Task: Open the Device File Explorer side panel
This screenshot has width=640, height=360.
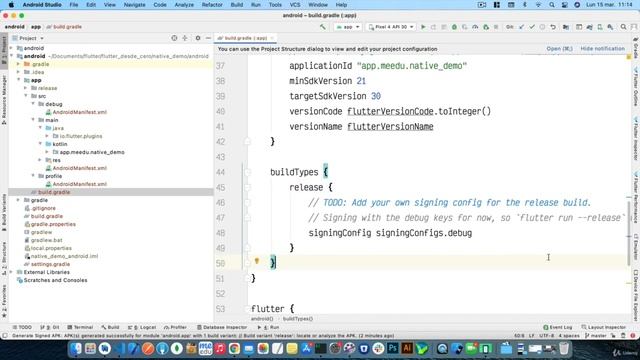Action: pyautogui.click(x=636, y=296)
